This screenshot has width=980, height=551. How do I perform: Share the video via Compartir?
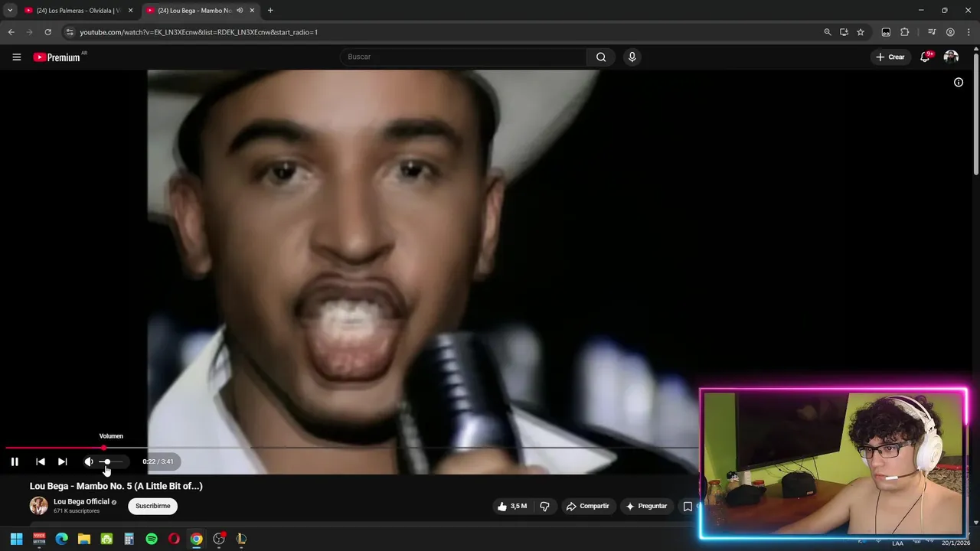coord(587,506)
